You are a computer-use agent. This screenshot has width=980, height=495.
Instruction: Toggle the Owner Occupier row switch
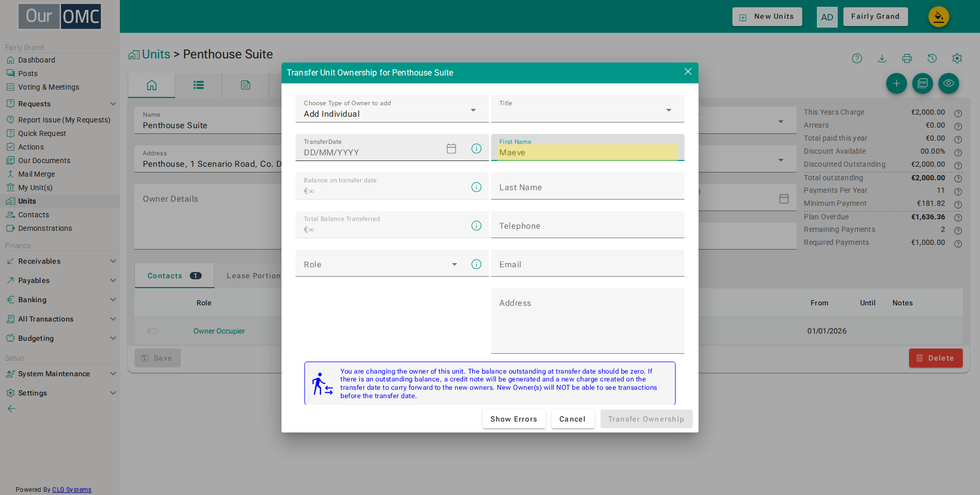[x=152, y=331]
